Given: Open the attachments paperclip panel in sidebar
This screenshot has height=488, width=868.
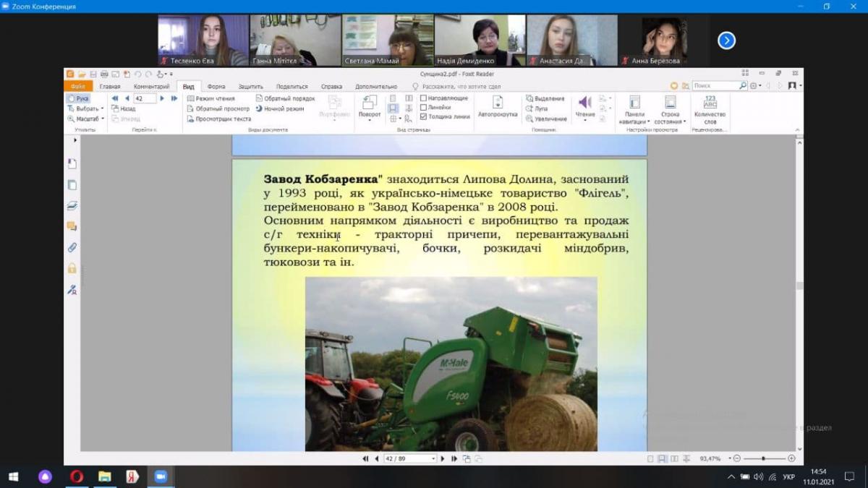Looking at the screenshot, I should pyautogui.click(x=72, y=247).
